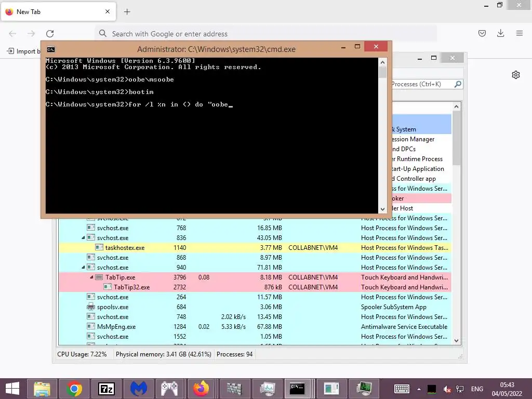Switch to the cmd window taskbar button
Viewport: 532px width, 399px height.
298,389
